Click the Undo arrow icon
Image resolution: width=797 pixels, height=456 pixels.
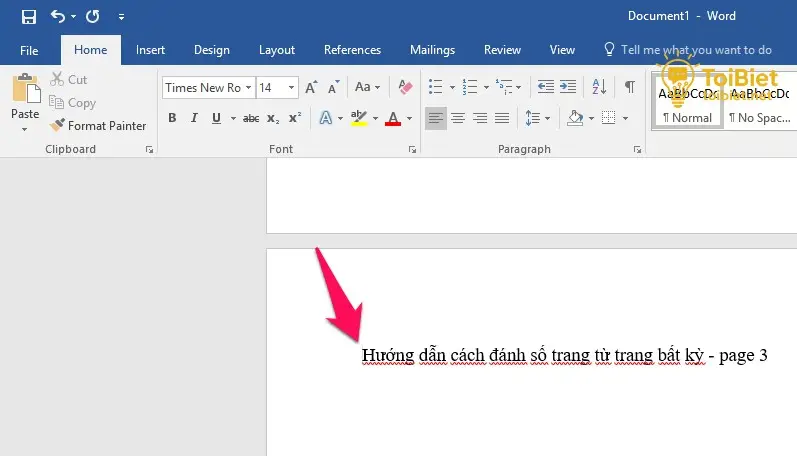pos(58,17)
